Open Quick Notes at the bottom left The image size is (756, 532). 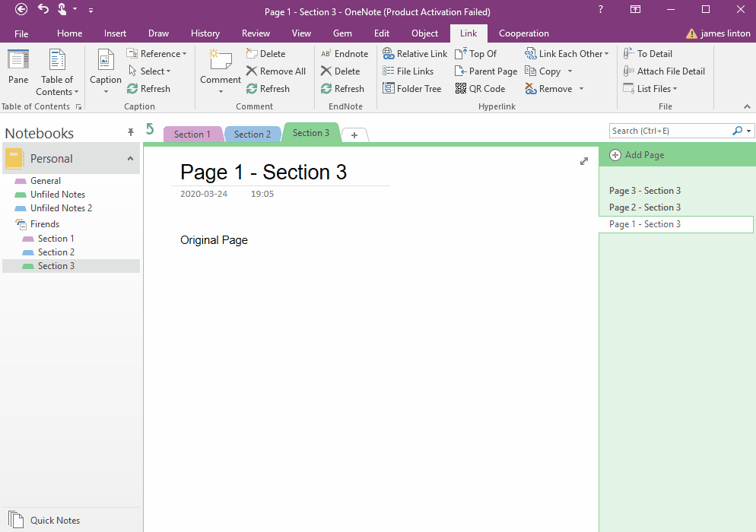coord(53,520)
